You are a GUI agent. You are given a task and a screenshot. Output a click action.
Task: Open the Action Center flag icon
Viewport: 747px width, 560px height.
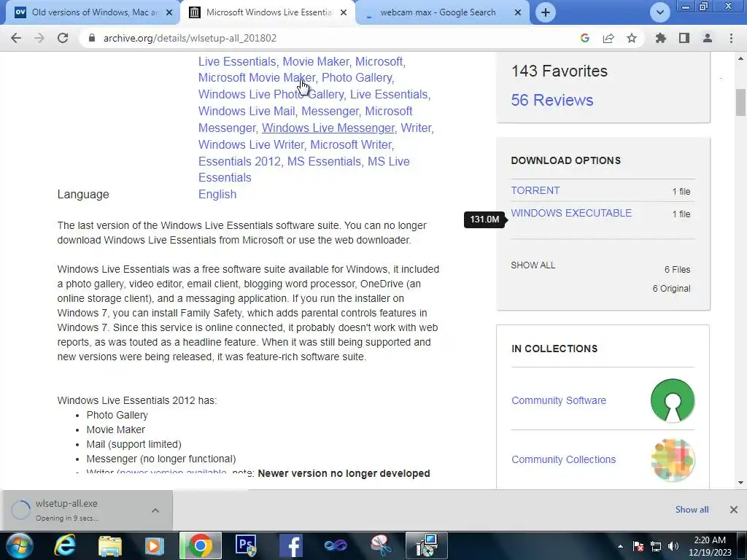tap(638, 546)
